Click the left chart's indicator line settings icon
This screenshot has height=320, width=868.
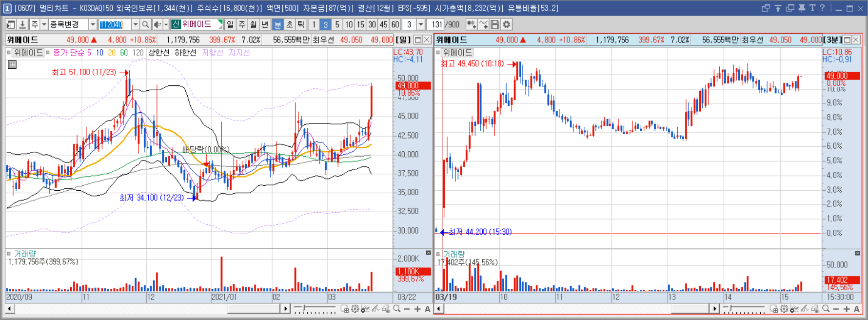pos(365,309)
